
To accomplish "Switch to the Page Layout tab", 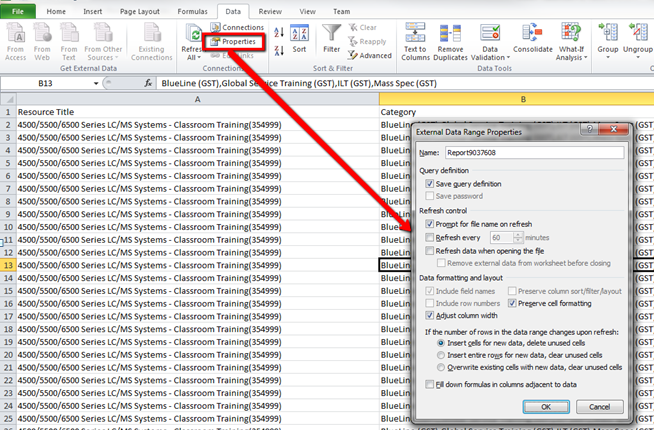I will 139,11.
